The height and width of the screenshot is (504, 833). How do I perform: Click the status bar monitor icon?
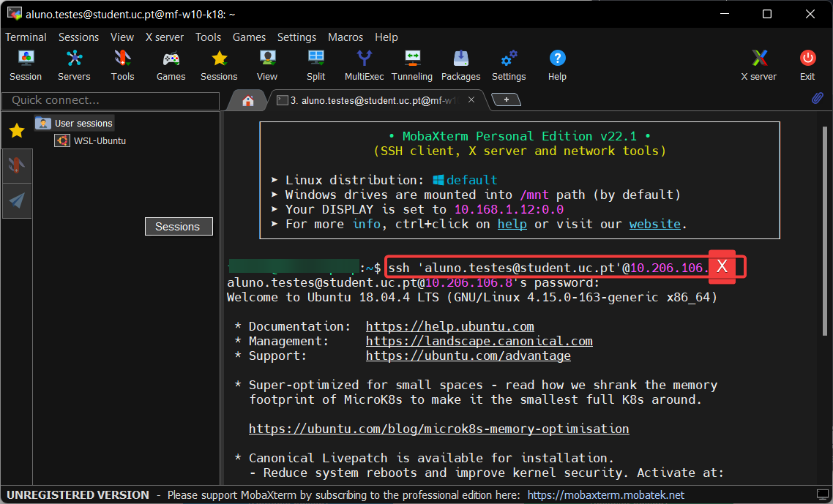point(822,495)
